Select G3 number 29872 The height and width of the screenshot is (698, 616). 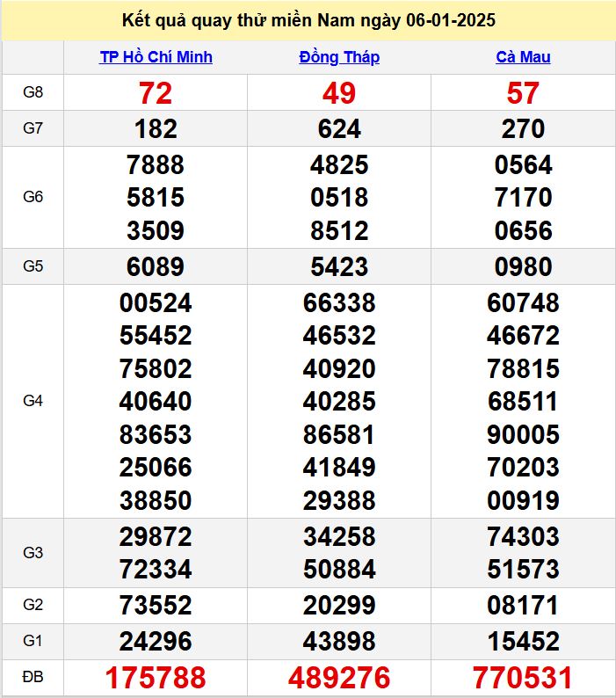click(156, 536)
